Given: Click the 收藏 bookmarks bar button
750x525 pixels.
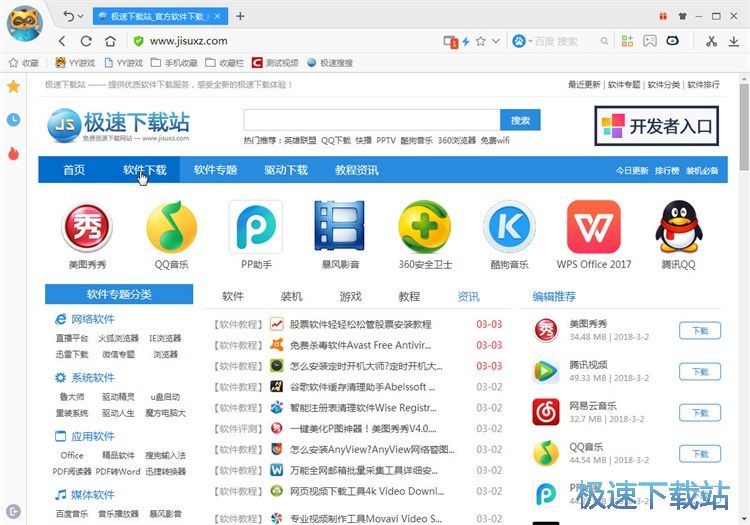Looking at the screenshot, I should 24,63.
